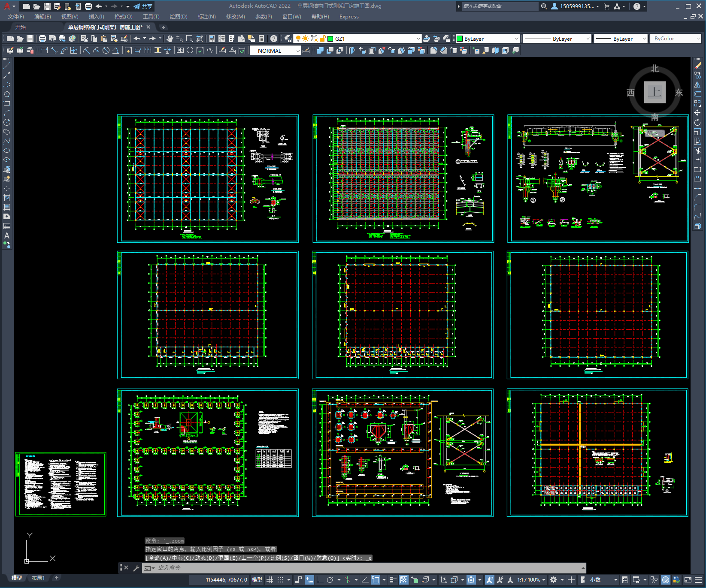
Task: Open the workspace switching gear icon
Action: (554, 580)
